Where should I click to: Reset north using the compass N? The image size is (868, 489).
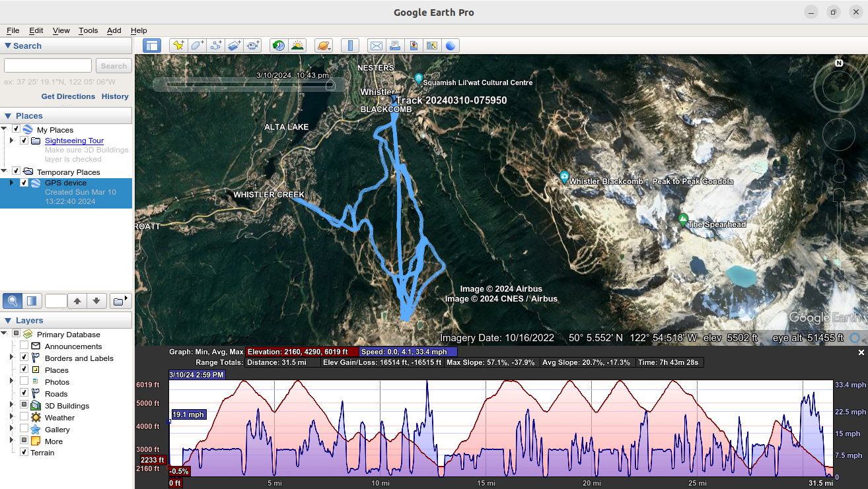(x=839, y=63)
